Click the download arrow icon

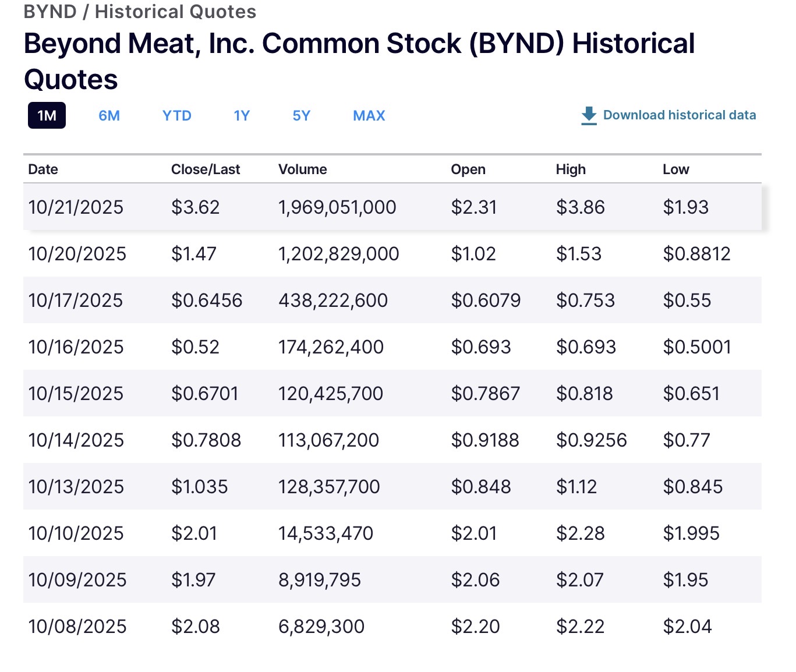589,115
